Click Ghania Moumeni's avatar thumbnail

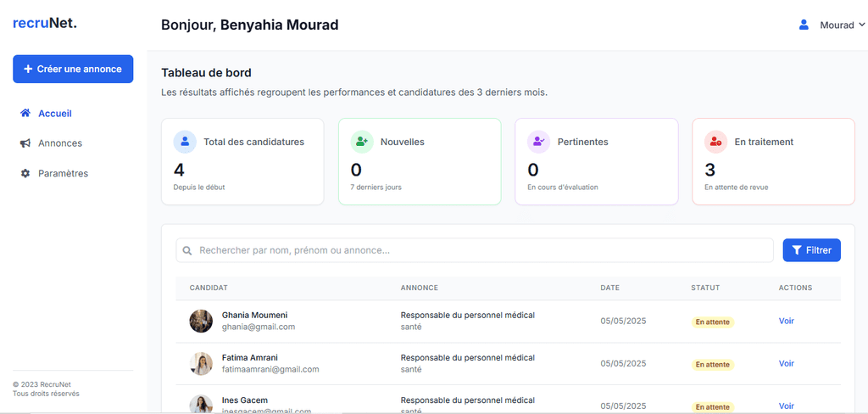pos(201,322)
